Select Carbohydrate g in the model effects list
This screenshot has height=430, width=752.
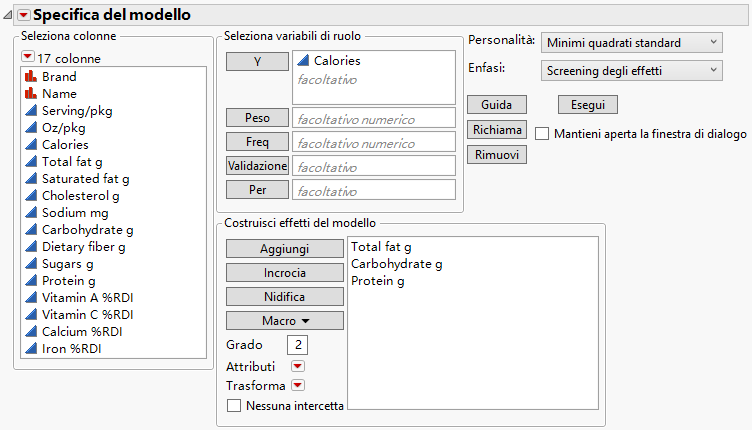(396, 264)
